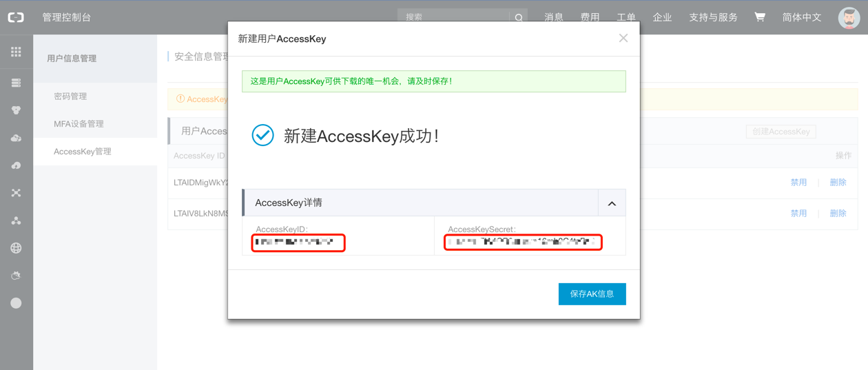Click the globe icon in the sidebar
This screenshot has width=868, height=370.
tap(16, 248)
